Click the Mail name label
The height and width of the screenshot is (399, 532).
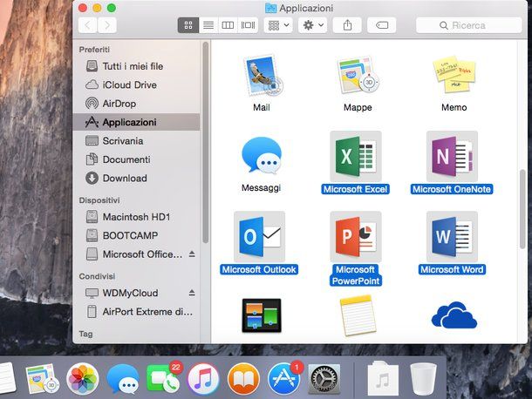point(262,107)
